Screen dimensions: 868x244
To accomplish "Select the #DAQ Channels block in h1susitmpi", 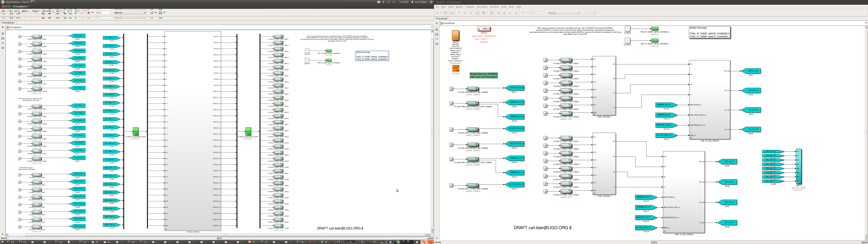I will pyautogui.click(x=710, y=32).
